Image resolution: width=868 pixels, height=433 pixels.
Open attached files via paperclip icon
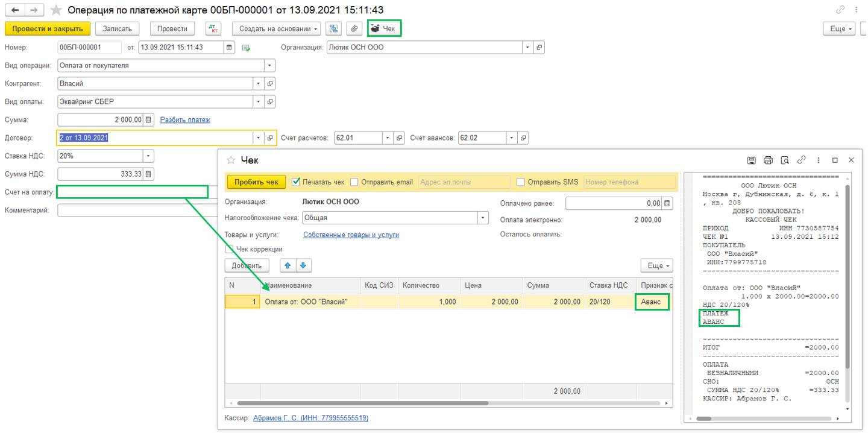click(x=354, y=28)
